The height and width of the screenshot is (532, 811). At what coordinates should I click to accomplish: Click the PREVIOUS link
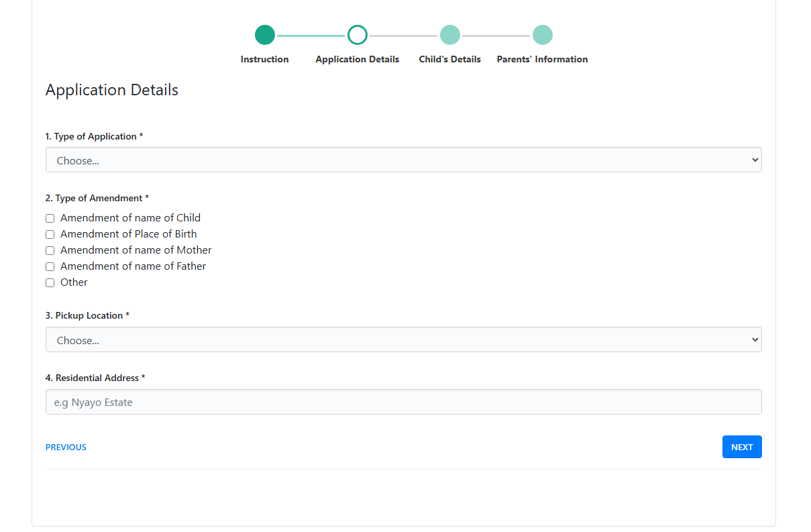click(x=66, y=447)
